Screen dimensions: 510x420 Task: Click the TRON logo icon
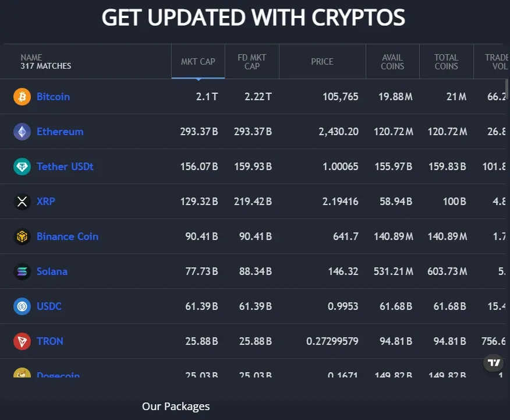pyautogui.click(x=22, y=341)
